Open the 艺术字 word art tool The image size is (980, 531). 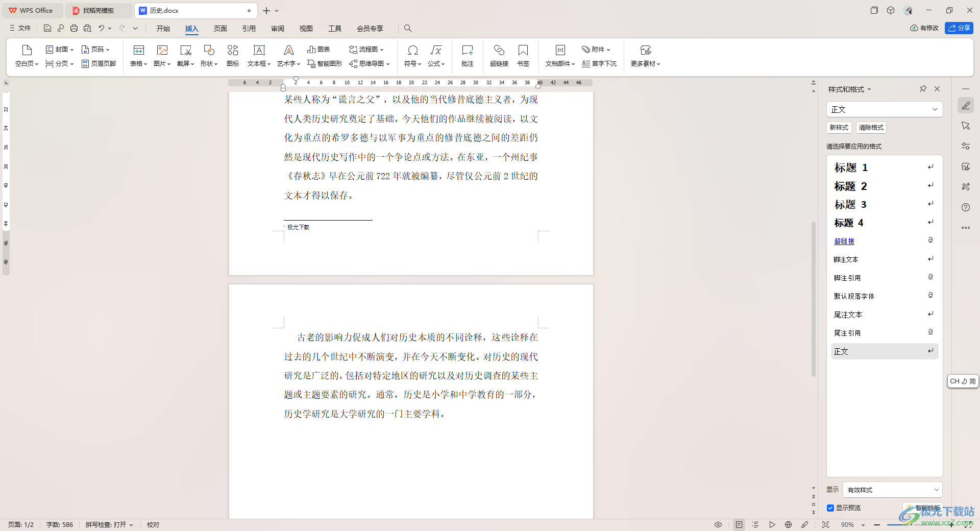[x=289, y=56]
